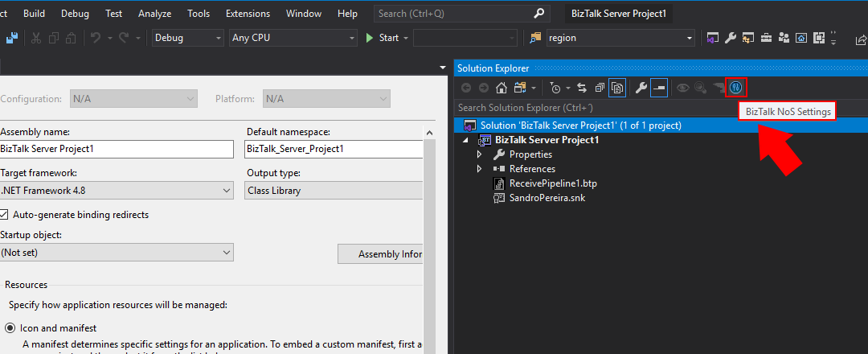Open the Extensions menu

[248, 14]
